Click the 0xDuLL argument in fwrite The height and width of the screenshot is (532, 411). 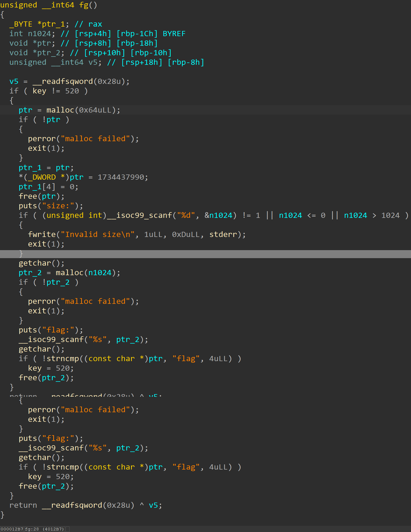(186, 234)
